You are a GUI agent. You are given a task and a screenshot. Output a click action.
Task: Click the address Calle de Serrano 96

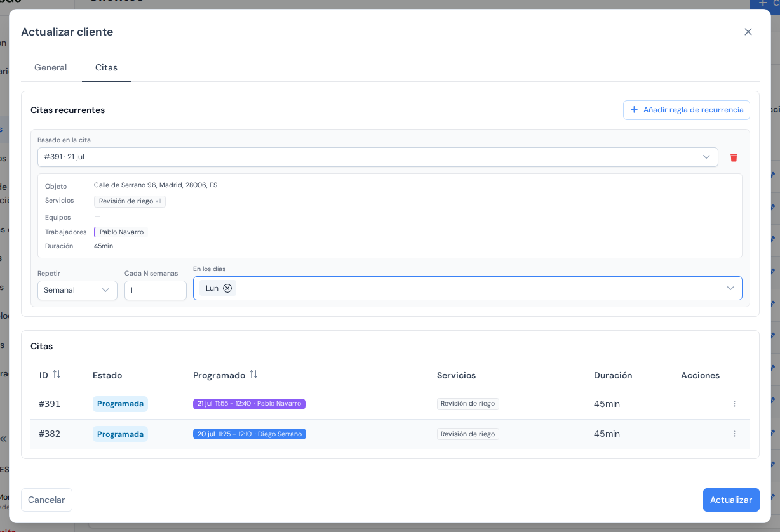156,185
